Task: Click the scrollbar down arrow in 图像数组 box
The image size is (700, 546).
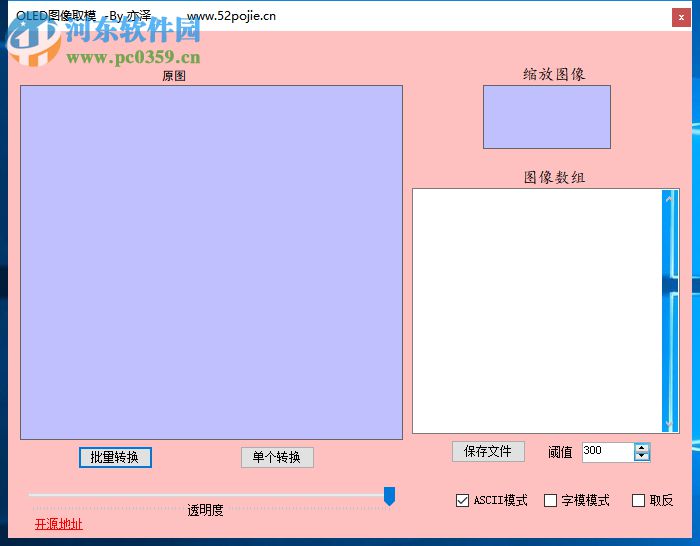Action: click(669, 423)
